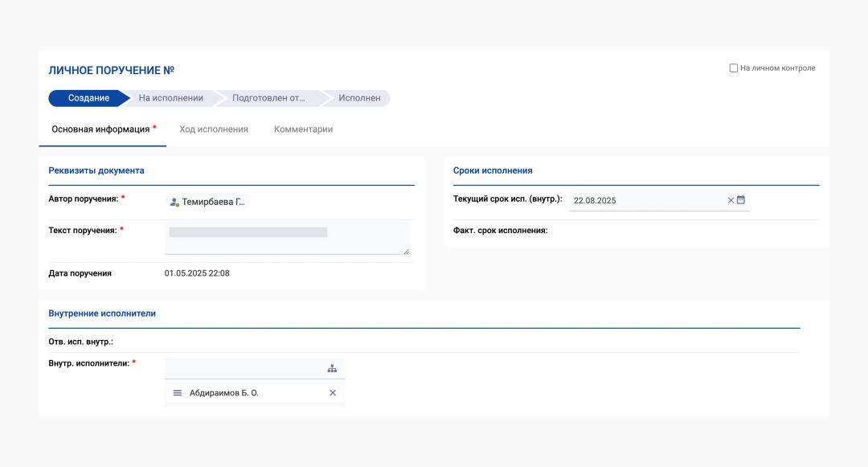The height and width of the screenshot is (467, 868).
Task: Select the На исполнении stage
Action: pyautogui.click(x=170, y=98)
